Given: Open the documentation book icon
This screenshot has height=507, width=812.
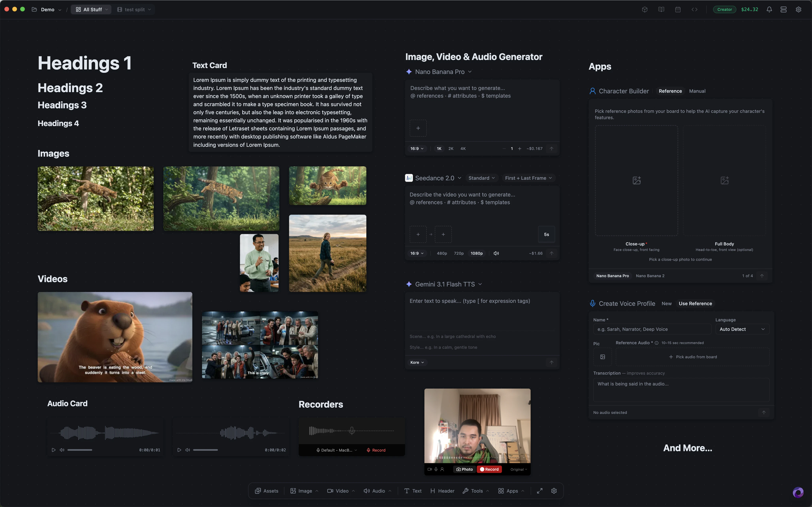Looking at the screenshot, I should coord(661,9).
